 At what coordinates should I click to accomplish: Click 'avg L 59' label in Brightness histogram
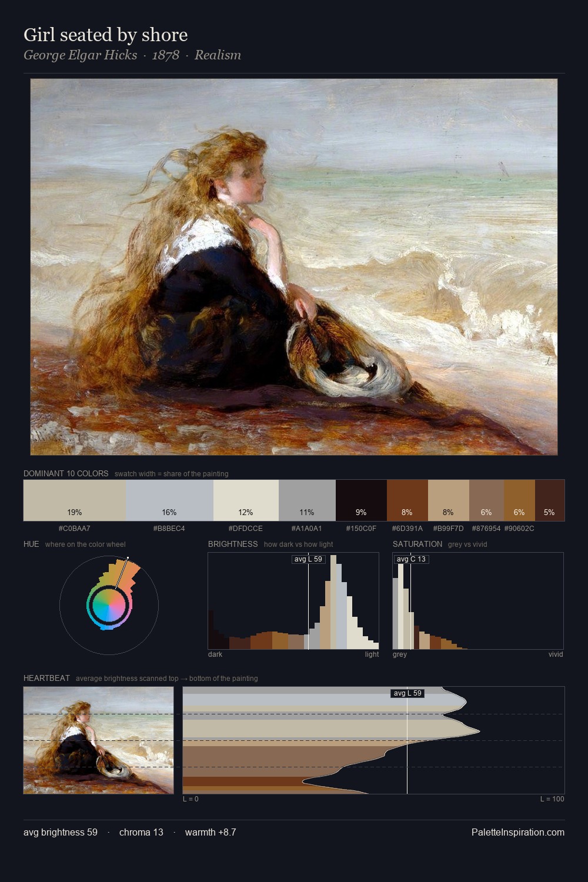point(309,559)
